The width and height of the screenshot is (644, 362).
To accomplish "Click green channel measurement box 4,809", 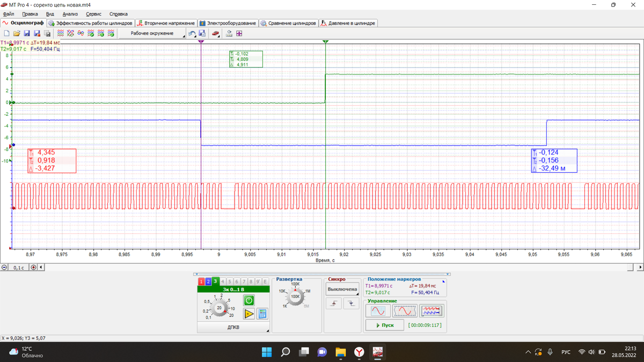I will [x=245, y=59].
